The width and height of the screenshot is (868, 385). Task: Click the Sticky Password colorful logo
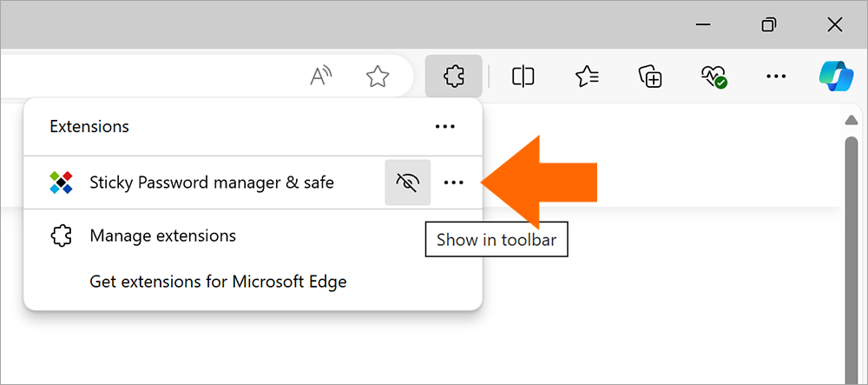tap(61, 183)
